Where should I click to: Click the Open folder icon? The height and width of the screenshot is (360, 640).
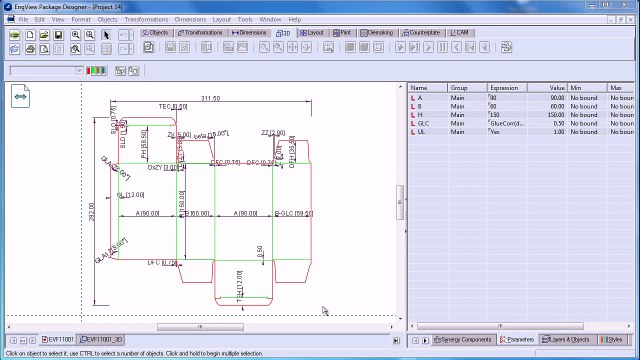click(x=44, y=35)
